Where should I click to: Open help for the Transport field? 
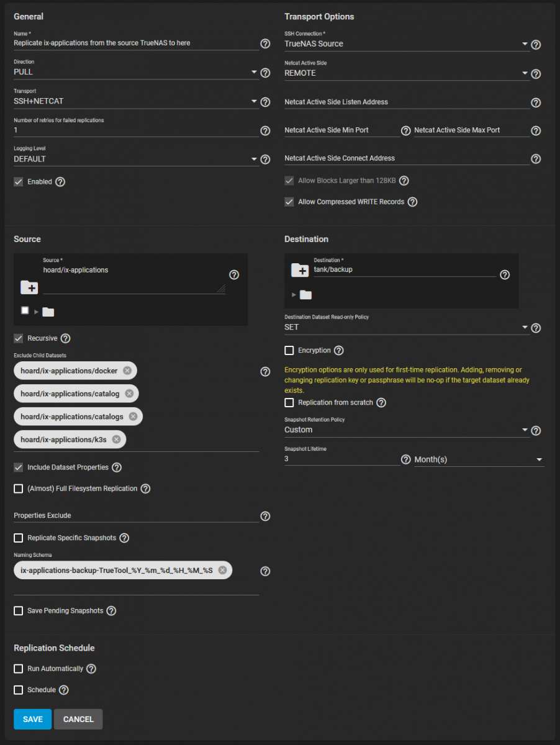pos(265,102)
